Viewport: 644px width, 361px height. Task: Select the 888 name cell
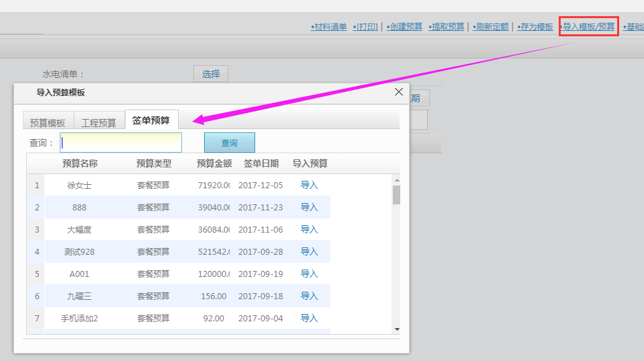pyautogui.click(x=79, y=208)
